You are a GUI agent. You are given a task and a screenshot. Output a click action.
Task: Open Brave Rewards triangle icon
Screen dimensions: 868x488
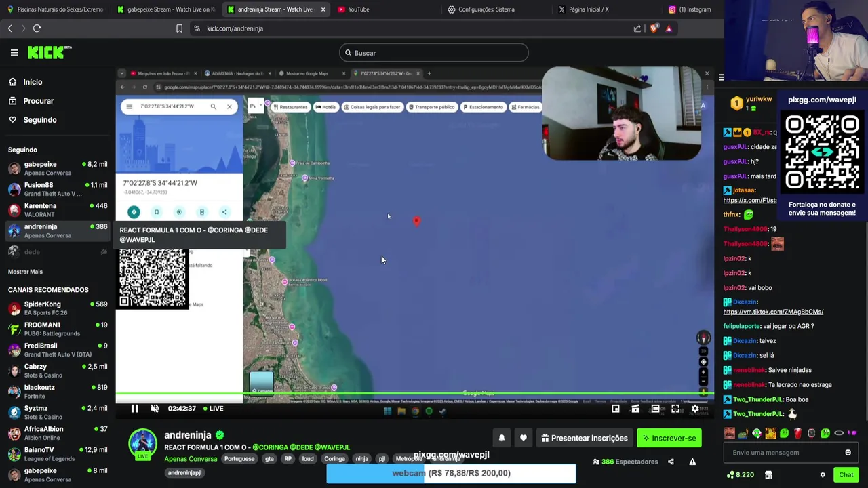[669, 28]
